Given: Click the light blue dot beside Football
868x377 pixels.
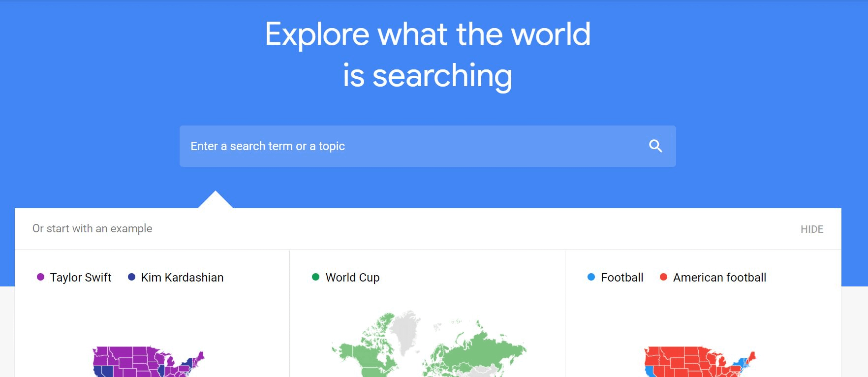Looking at the screenshot, I should (x=591, y=277).
